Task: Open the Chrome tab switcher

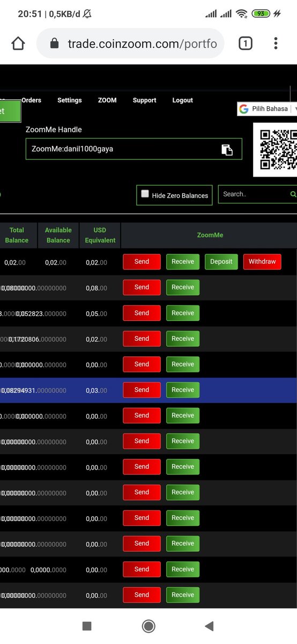Action: coord(245,43)
